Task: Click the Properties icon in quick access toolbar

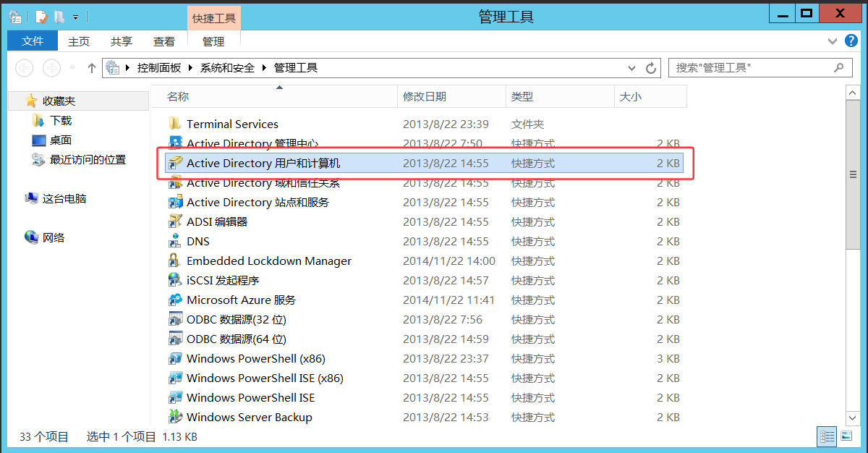Action: (41, 16)
